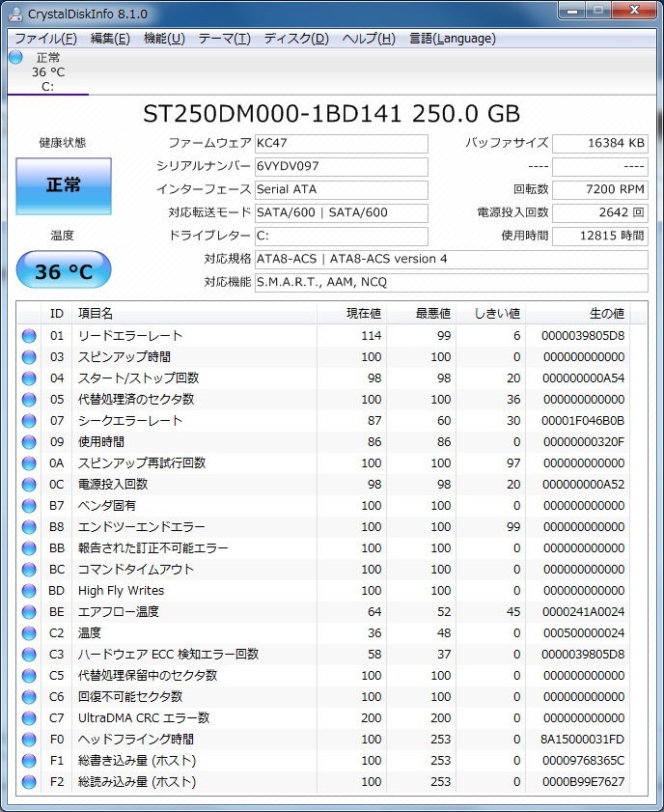Click the 36 °C temperature button
This screenshot has width=664, height=812.
coord(64,270)
